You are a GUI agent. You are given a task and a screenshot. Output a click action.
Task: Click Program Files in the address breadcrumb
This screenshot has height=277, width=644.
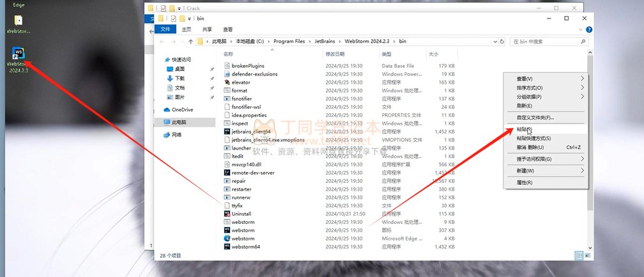pyautogui.click(x=289, y=42)
